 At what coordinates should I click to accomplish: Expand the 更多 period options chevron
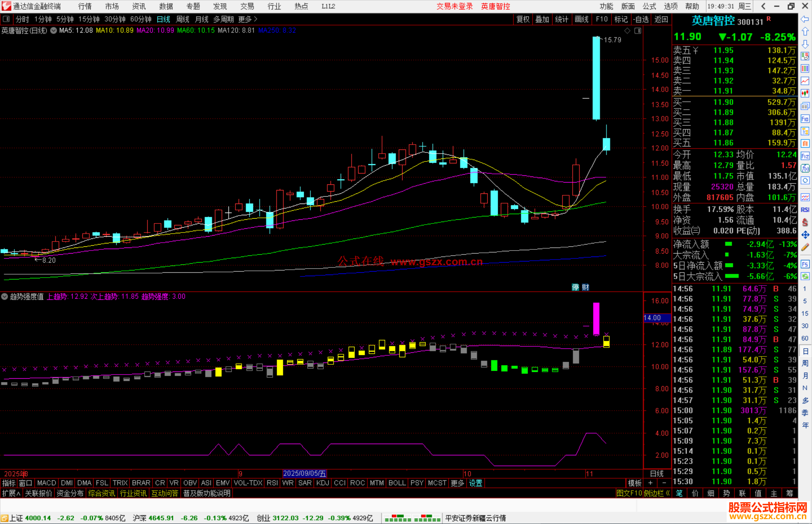[256, 19]
